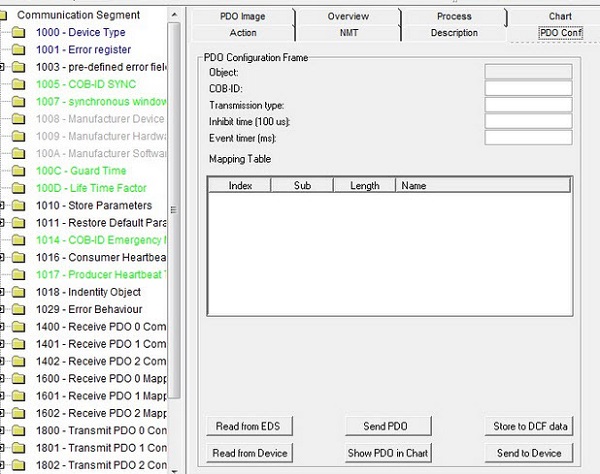The height and width of the screenshot is (474, 600).
Task: Click the COB-ID input field
Action: [527, 88]
